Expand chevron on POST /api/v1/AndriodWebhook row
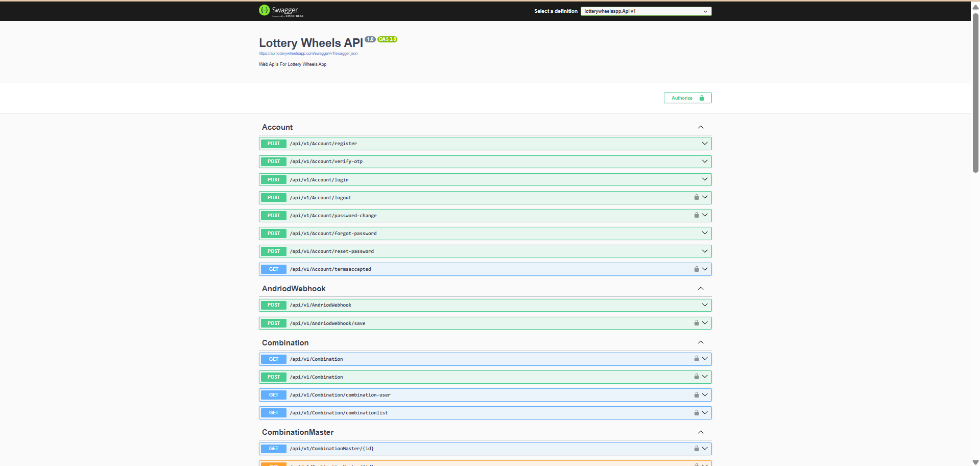 [705, 305]
